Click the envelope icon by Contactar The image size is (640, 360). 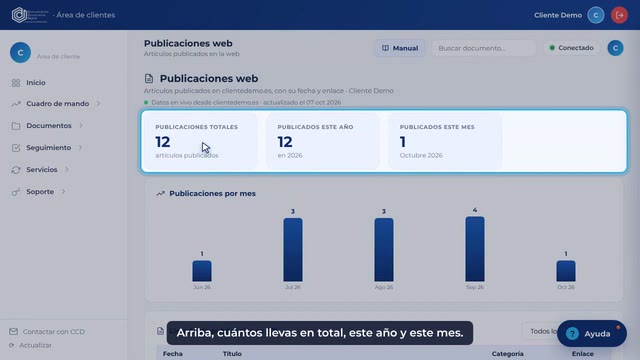click(13, 331)
